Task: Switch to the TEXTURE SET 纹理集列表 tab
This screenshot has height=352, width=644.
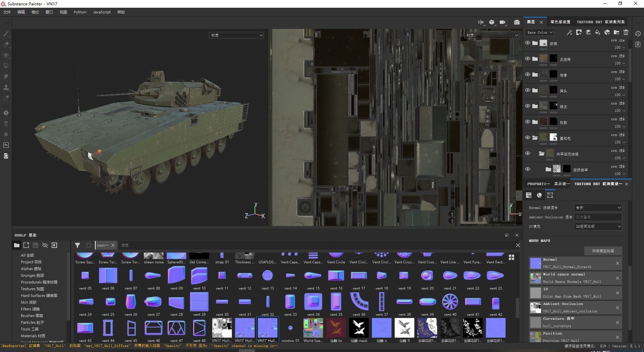Action: click(601, 22)
